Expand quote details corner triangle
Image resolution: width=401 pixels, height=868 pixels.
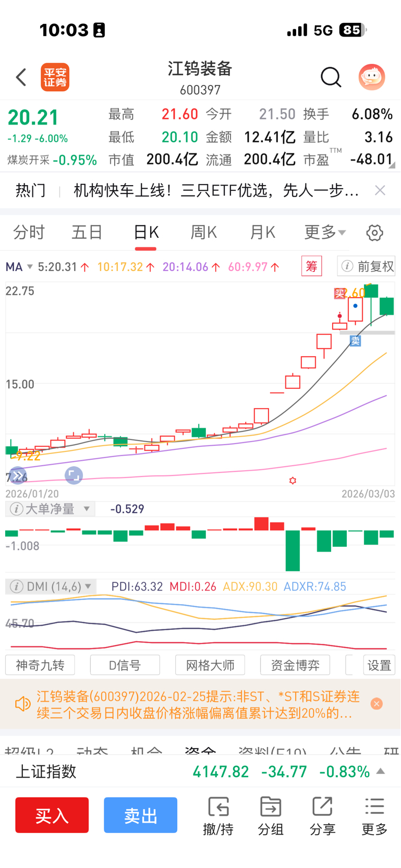tap(392, 165)
